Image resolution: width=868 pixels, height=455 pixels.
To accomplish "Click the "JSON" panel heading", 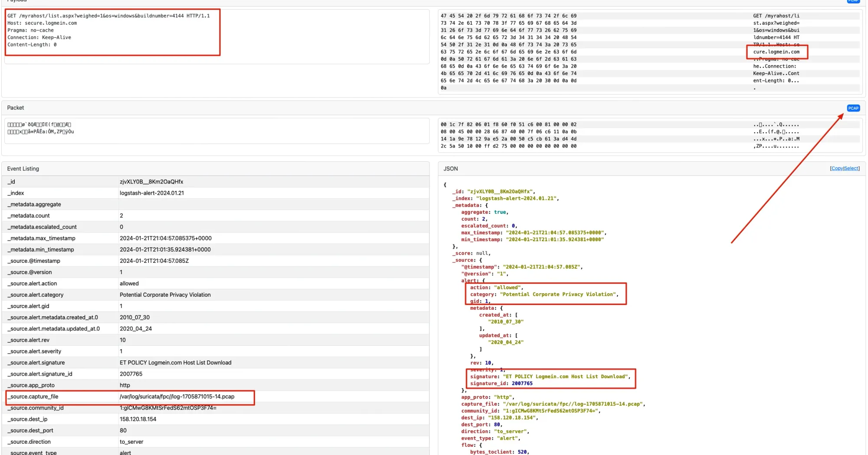I will click(x=450, y=169).
